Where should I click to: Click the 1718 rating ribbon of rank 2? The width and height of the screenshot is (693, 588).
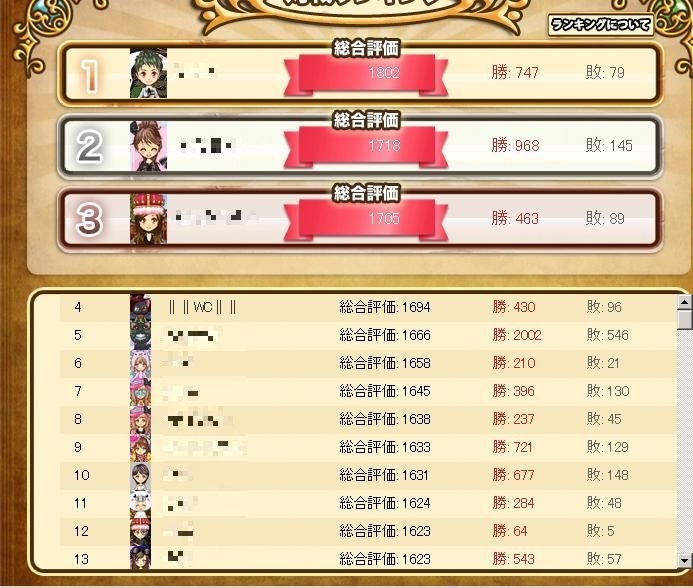366,146
